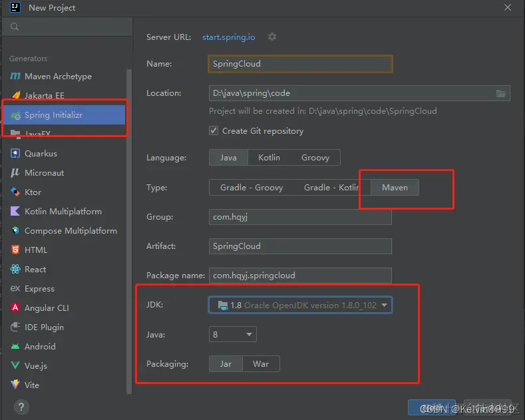This screenshot has width=525, height=420.
Task: Click the Location path field
Action: (359, 93)
